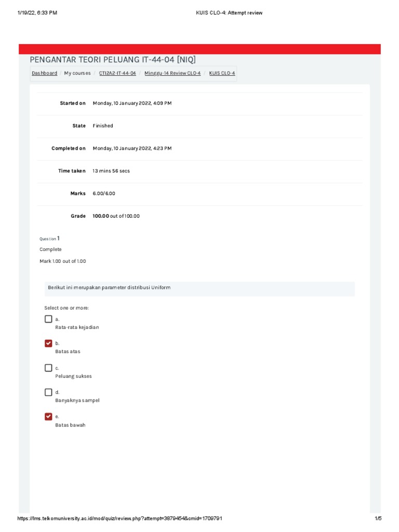
Task: Navigate to Minggu-14 Review CLO-4 section
Action: pos(172,73)
